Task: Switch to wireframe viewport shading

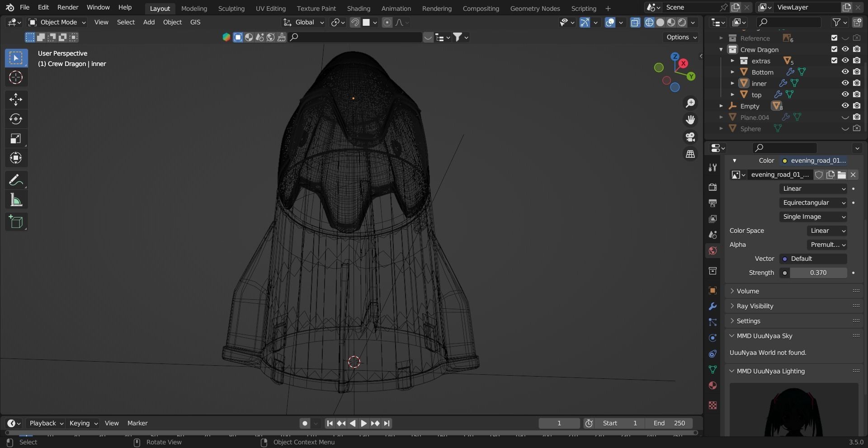Action: point(649,22)
